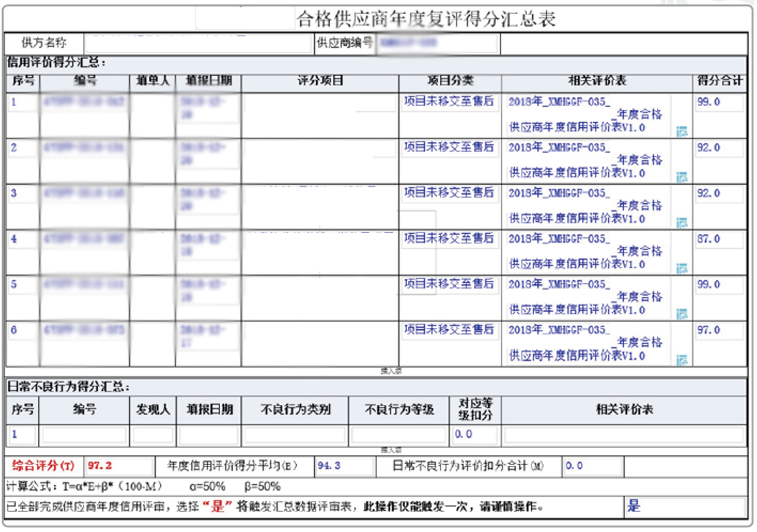Open row 5's 2018年_XMHGGF-035_ evaluation form link
The image size is (757, 532).
pyautogui.click(x=585, y=297)
